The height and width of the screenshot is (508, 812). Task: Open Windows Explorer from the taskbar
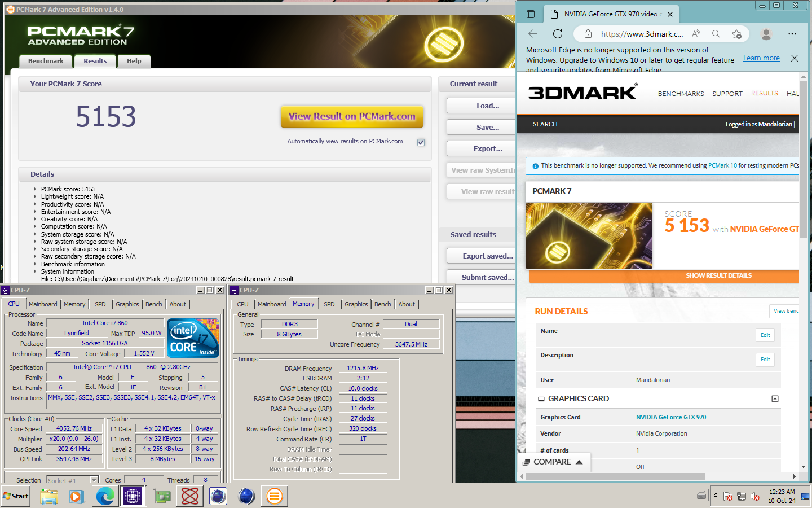pyautogui.click(x=49, y=496)
